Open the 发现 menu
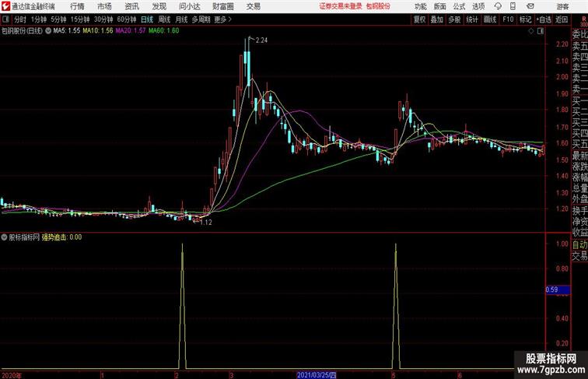The image size is (588, 379). coord(159,6)
